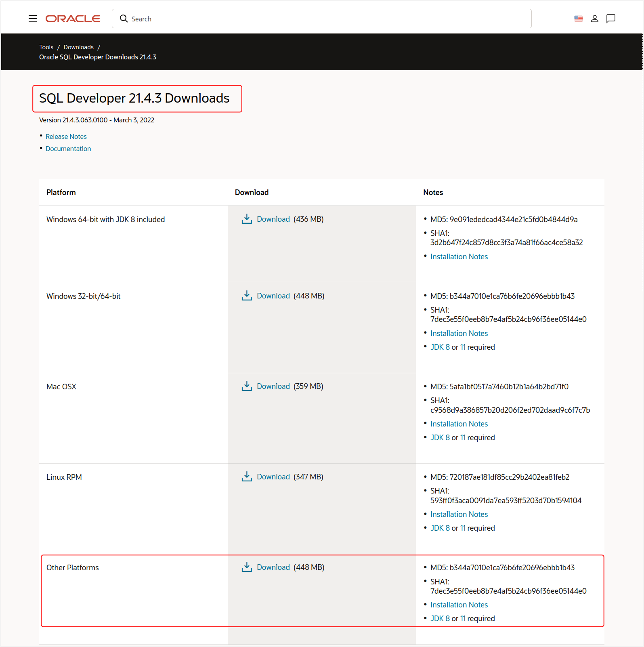
Task: Click version text 21.4.3.063.0100 - March 3, 2022
Action: [x=97, y=120]
